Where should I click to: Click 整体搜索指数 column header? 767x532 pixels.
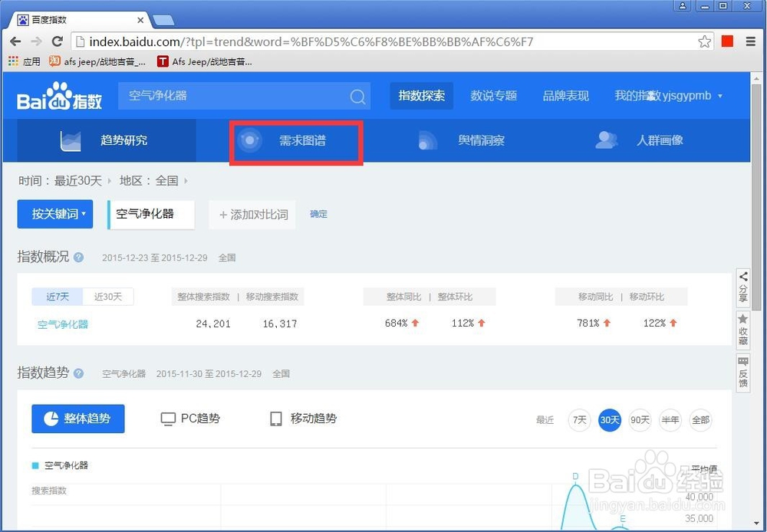[203, 297]
